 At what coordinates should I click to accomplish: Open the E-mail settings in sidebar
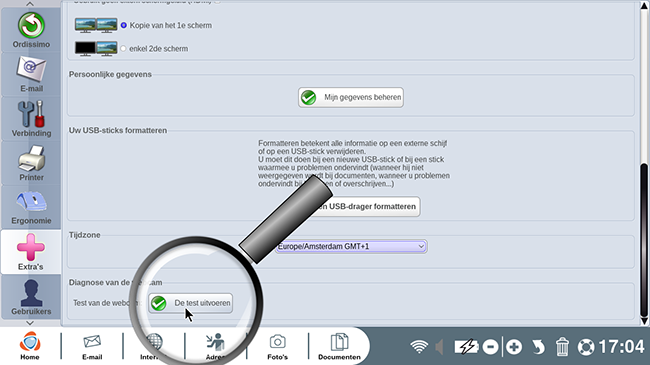tap(31, 74)
